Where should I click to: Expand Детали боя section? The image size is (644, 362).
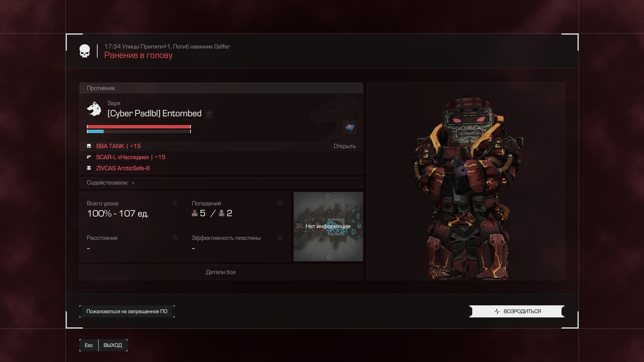point(221,272)
